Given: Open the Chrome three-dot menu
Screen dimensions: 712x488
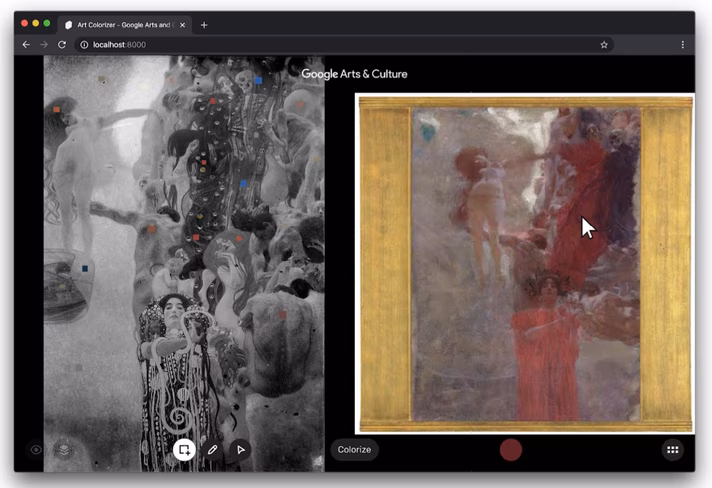Looking at the screenshot, I should pyautogui.click(x=682, y=44).
